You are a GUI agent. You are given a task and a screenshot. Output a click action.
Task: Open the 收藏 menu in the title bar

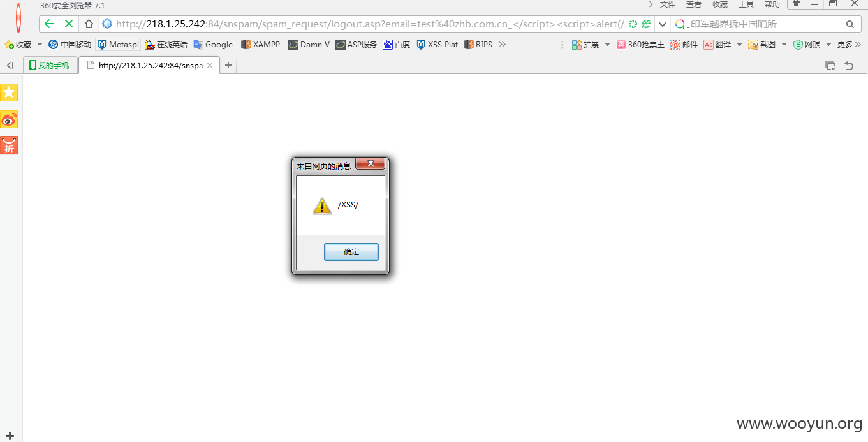tap(720, 4)
